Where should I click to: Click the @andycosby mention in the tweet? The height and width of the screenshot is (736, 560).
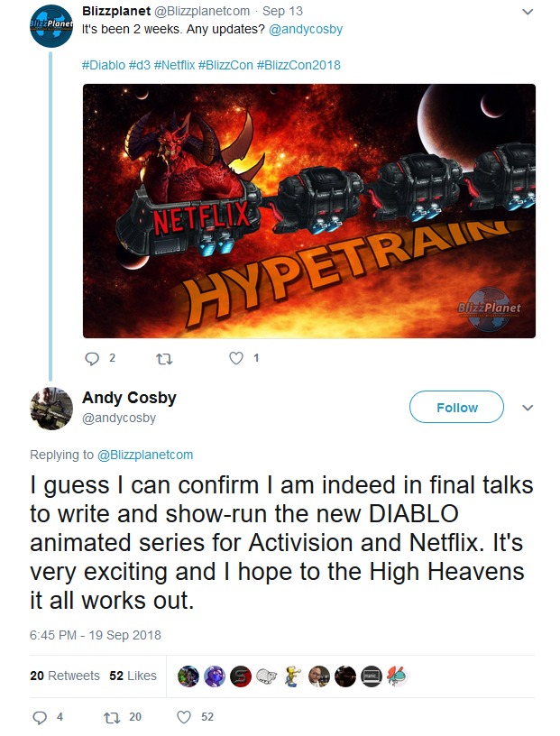coord(306,29)
